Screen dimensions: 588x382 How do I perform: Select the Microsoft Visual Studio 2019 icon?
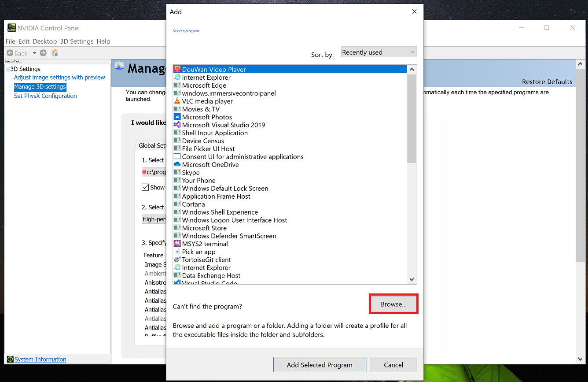pos(177,125)
